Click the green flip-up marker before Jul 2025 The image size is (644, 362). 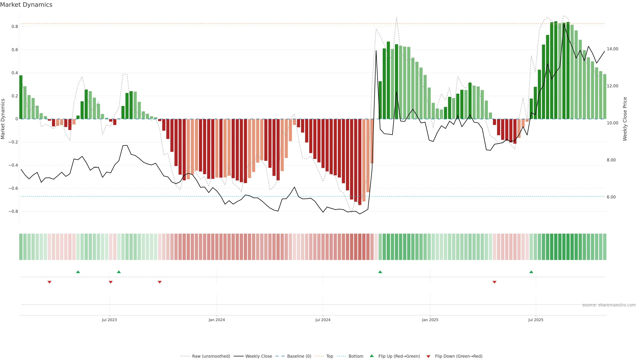pos(531,272)
